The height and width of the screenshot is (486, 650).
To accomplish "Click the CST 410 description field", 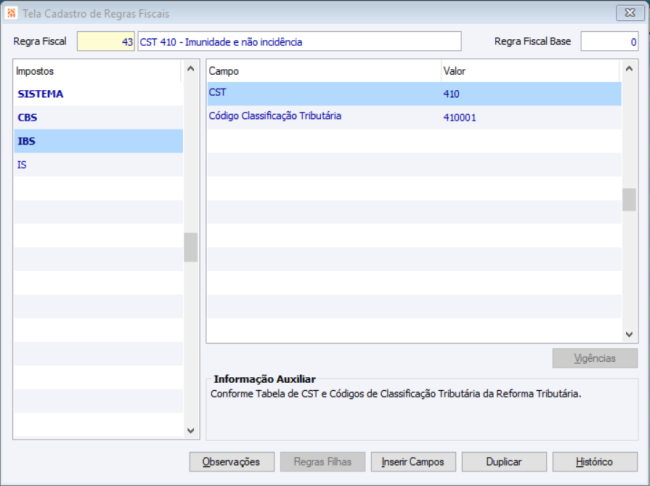I will tap(299, 41).
